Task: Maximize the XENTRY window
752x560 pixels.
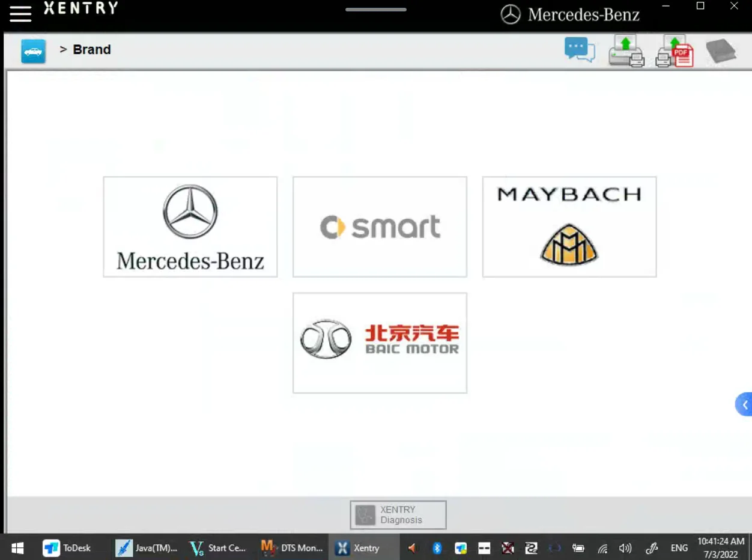Action: (700, 6)
